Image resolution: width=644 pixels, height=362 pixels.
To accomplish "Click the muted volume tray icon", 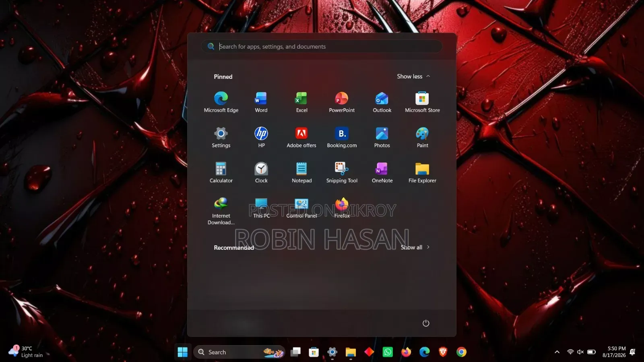I will coord(580,352).
